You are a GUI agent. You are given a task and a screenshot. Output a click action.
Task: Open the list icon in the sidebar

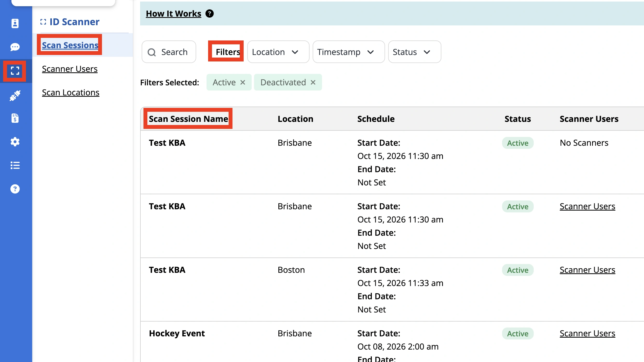click(x=15, y=165)
